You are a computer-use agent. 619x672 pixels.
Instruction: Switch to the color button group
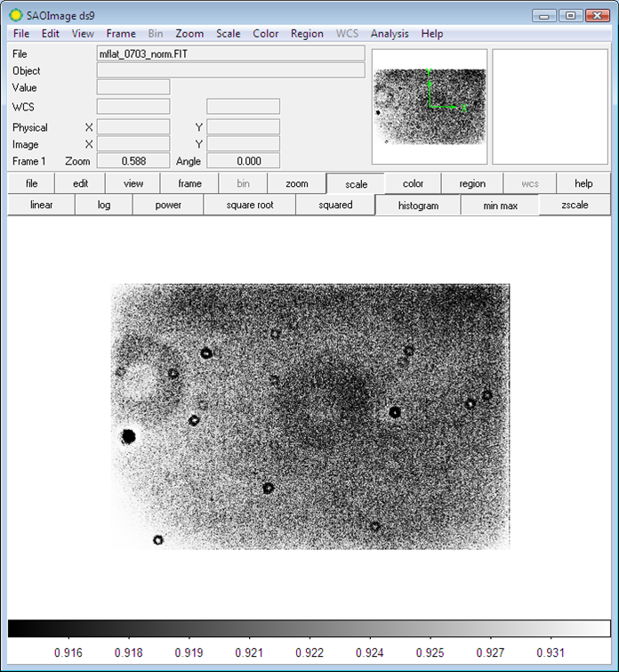click(x=413, y=183)
